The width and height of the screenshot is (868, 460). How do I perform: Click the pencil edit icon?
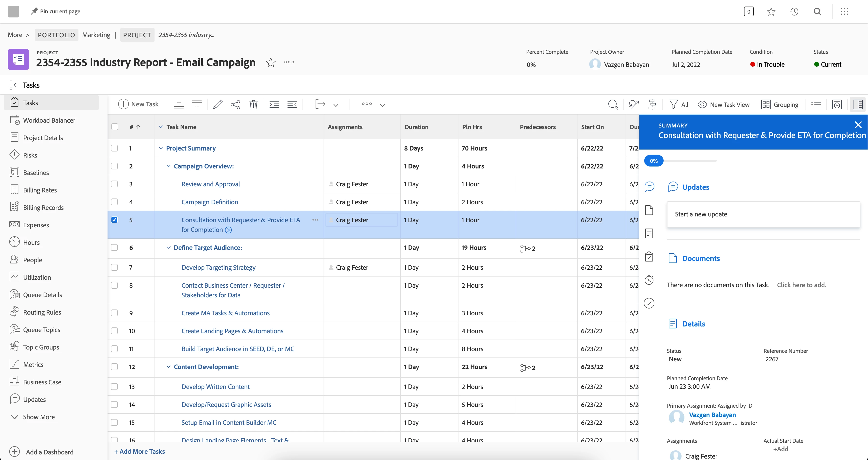[x=218, y=104]
